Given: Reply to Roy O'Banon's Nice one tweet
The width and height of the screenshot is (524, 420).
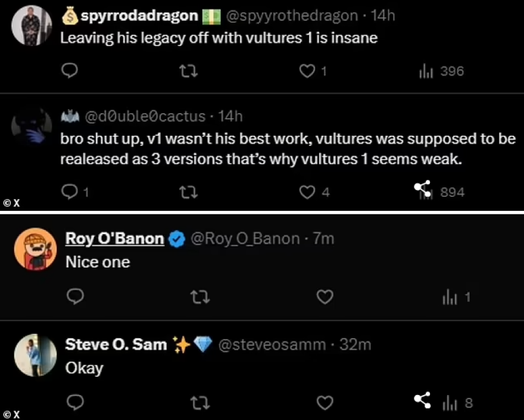Looking at the screenshot, I should pyautogui.click(x=75, y=296).
